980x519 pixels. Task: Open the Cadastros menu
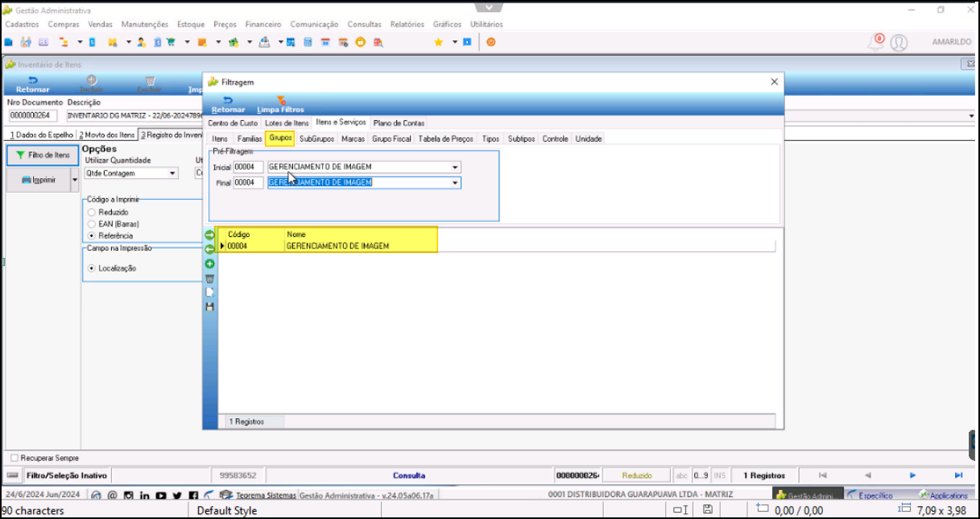pos(22,24)
